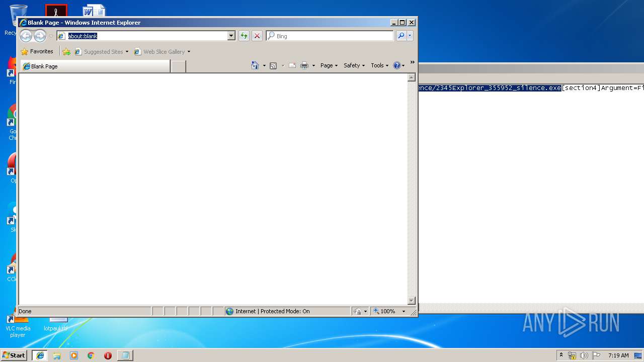Click the 100% zoom level button
This screenshot has height=362, width=644.
(385, 311)
